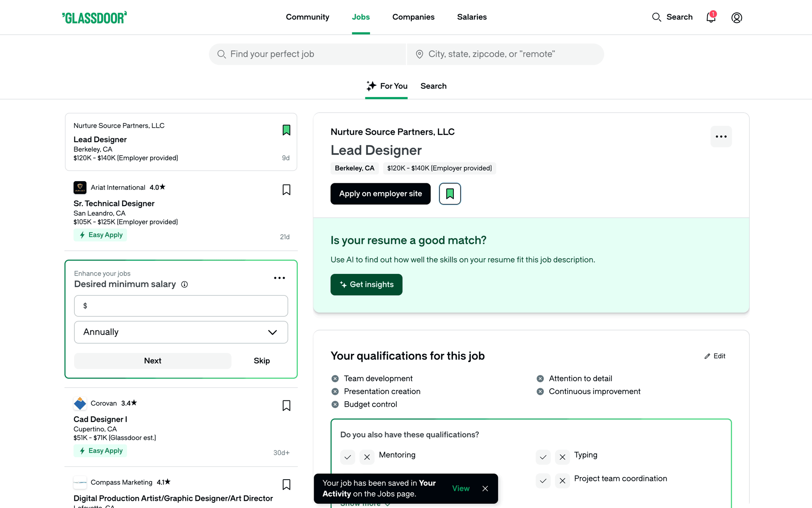Open the Companies menu
The width and height of the screenshot is (812, 508).
(x=413, y=17)
